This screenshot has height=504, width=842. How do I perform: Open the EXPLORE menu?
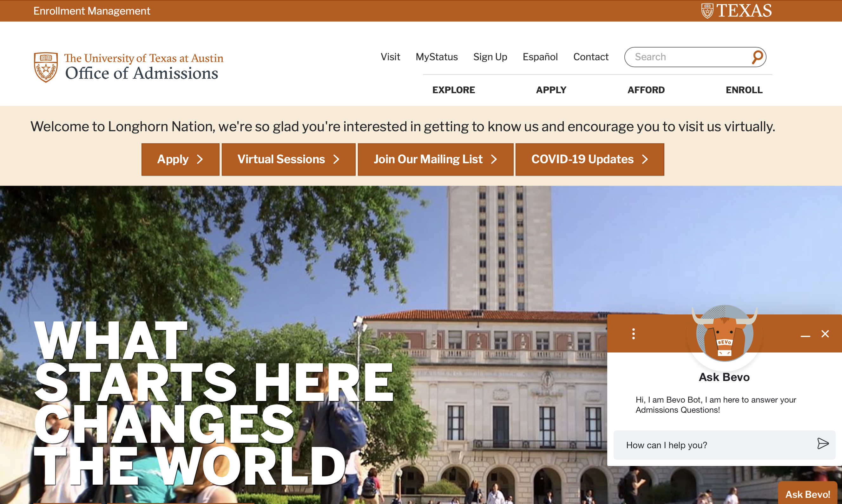click(x=453, y=90)
